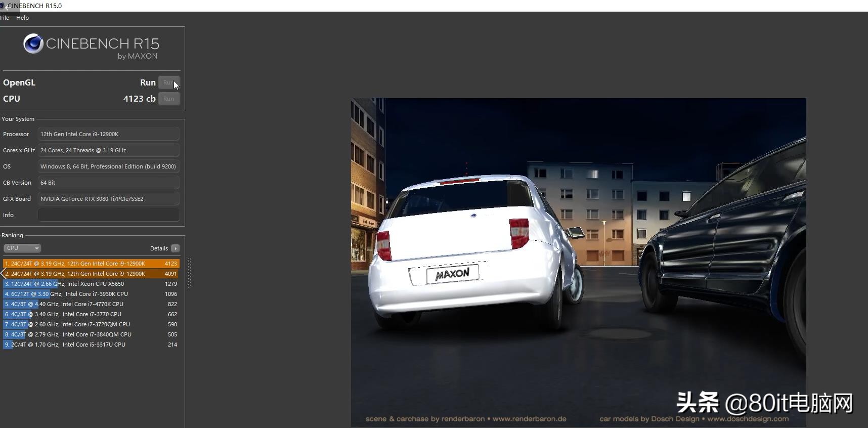The image size is (868, 428).
Task: Select the Processor field value
Action: (109, 134)
